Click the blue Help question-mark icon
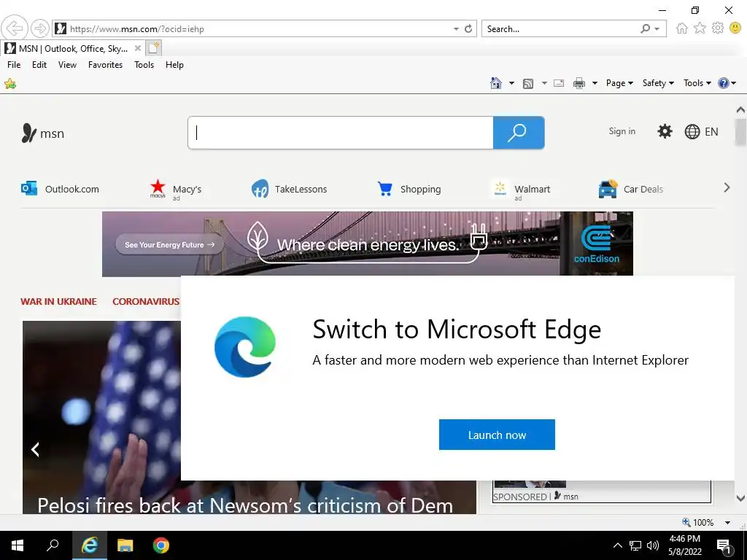 (x=723, y=83)
